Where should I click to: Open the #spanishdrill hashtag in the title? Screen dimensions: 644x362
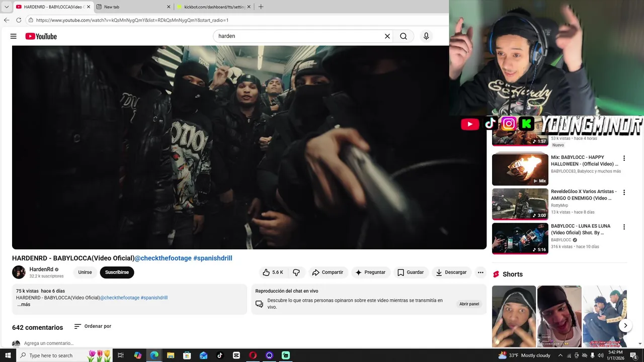tap(213, 258)
